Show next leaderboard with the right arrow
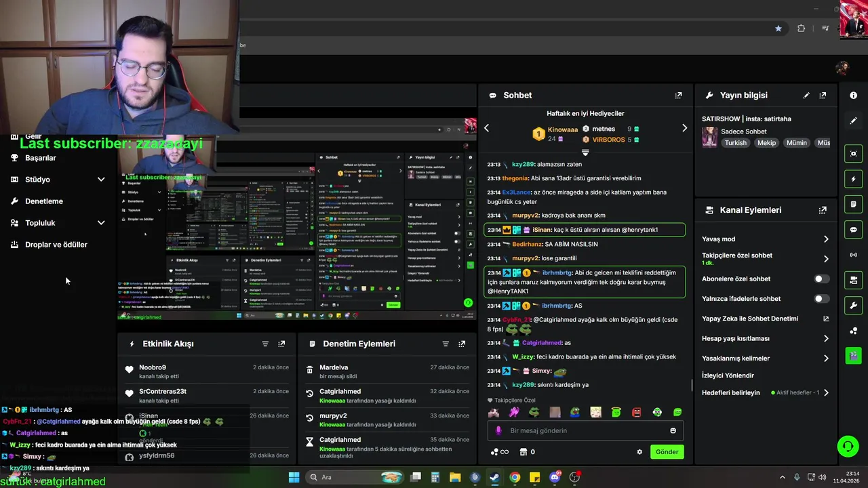Viewport: 868px width, 488px height. [x=684, y=128]
